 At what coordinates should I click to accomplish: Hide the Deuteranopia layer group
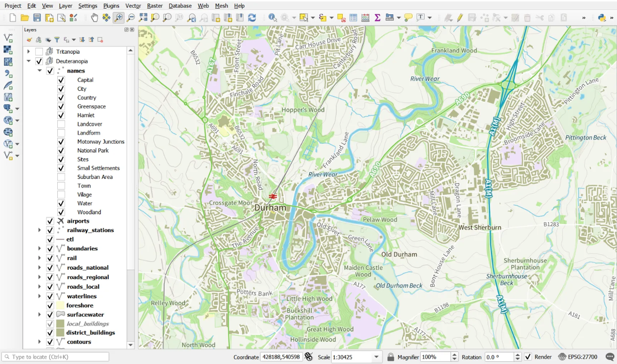[39, 61]
